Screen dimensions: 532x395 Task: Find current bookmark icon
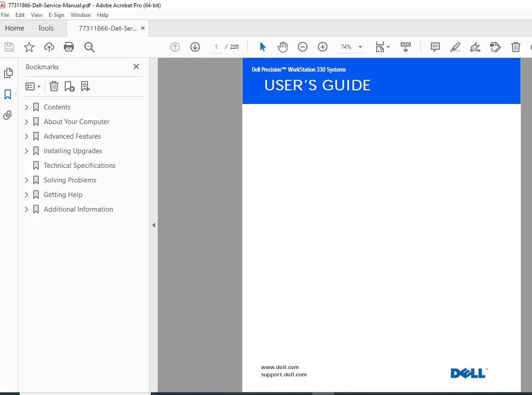click(x=86, y=86)
